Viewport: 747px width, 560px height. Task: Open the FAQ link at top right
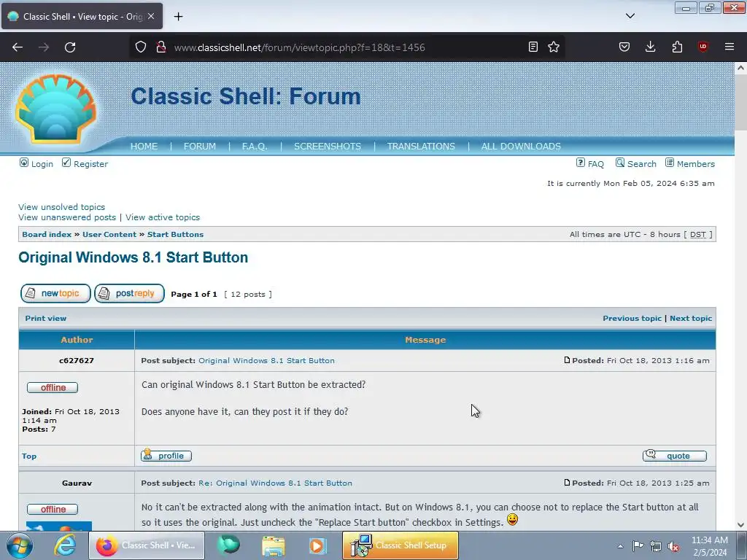tap(595, 164)
